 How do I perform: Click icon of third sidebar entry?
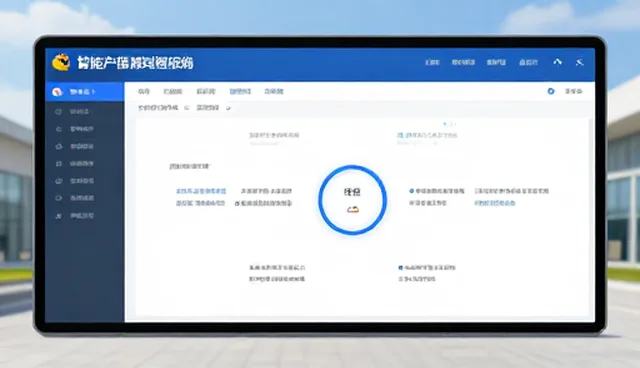(58, 129)
